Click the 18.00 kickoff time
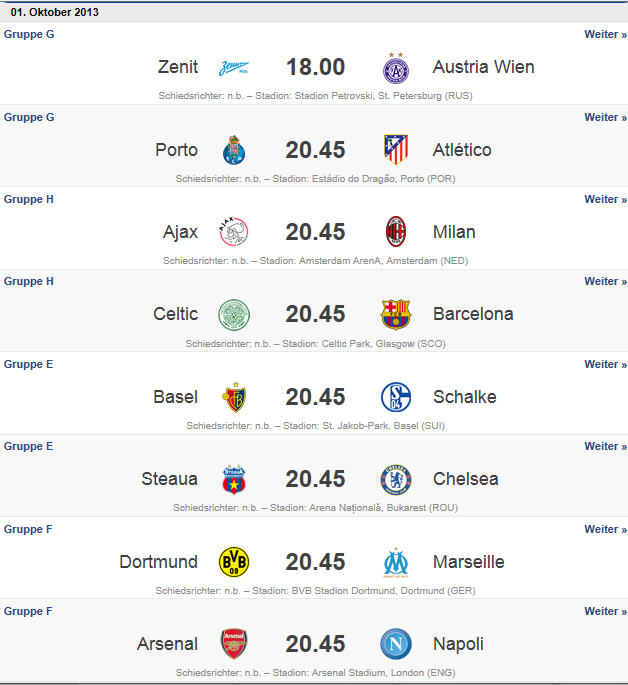Screen dimensions: 628x685 [315, 67]
